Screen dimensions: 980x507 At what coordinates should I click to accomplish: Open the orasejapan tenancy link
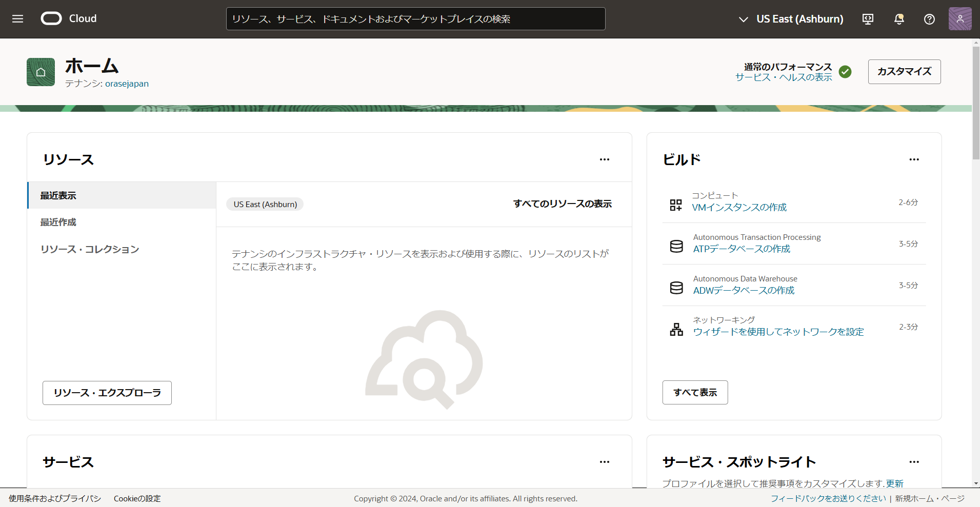point(127,84)
